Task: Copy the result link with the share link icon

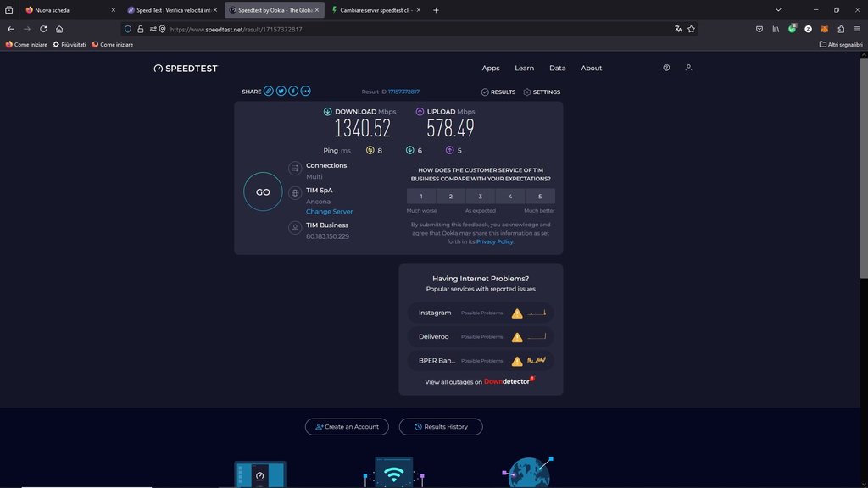Action: pyautogui.click(x=269, y=91)
